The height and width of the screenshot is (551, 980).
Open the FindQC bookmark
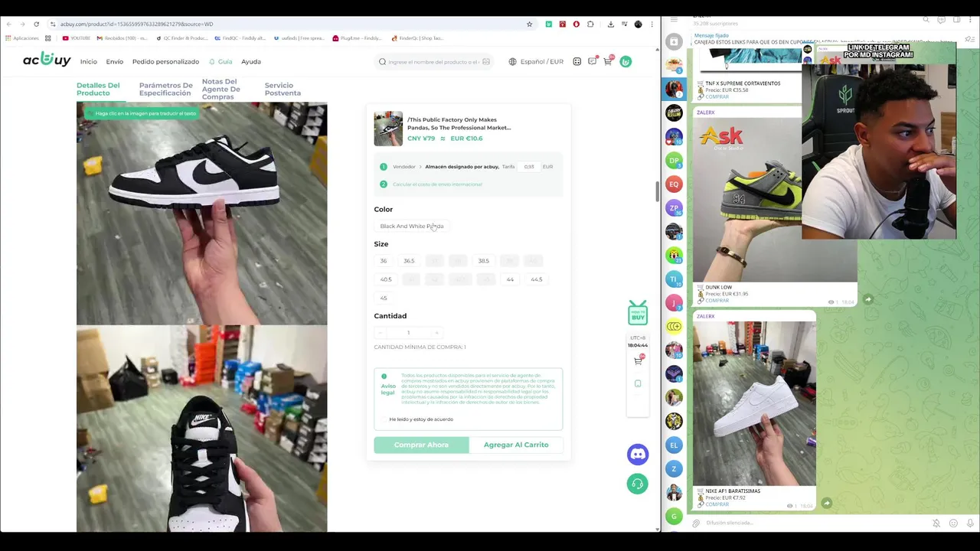point(240,38)
